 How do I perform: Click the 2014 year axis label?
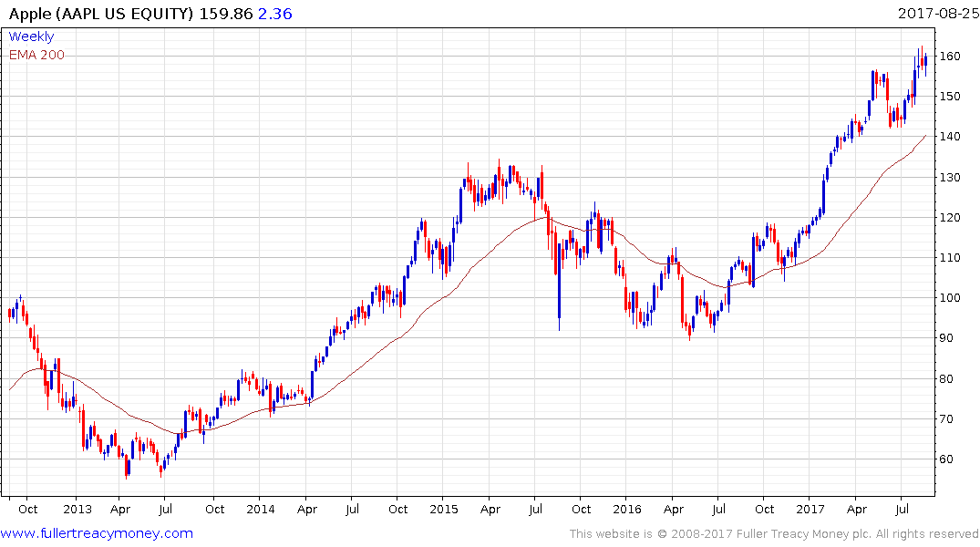coord(261,509)
